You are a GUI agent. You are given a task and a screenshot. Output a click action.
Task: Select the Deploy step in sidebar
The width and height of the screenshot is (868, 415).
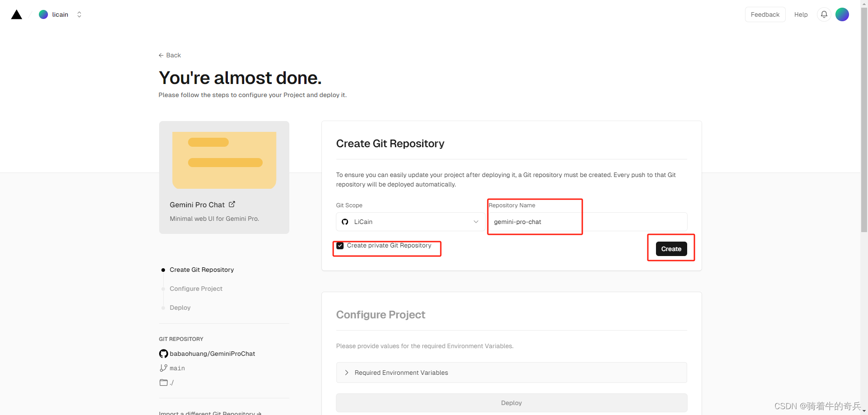[180, 308]
